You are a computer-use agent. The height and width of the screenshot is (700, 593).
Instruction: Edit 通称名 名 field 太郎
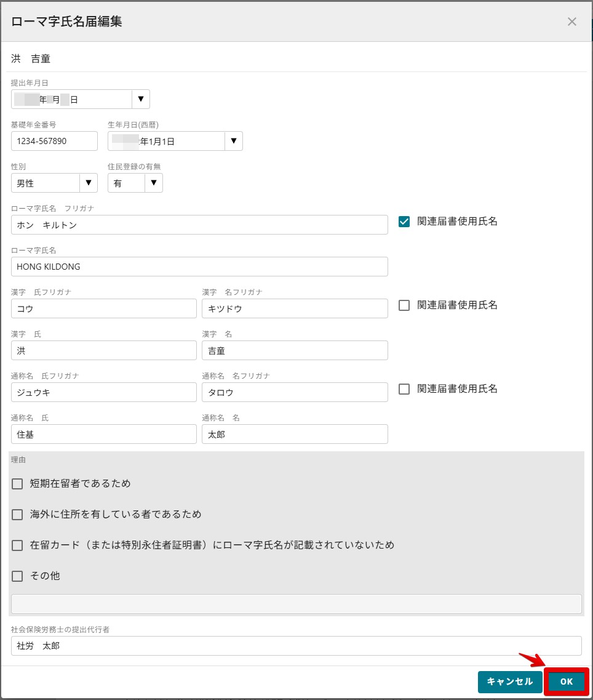click(x=295, y=434)
